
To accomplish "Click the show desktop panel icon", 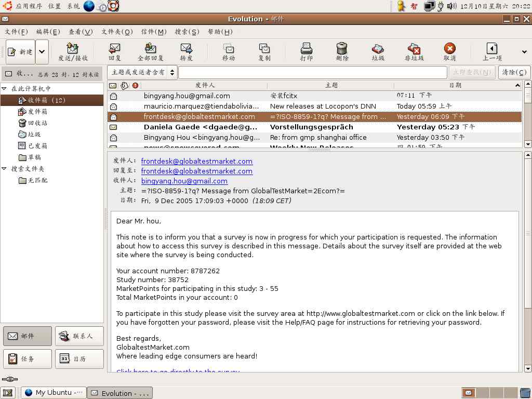I will (x=7, y=393).
